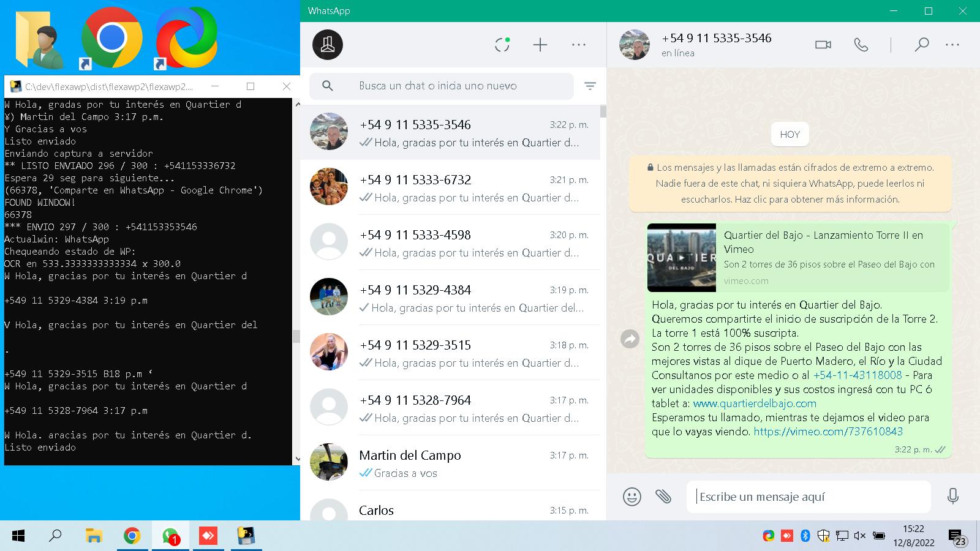Open chat with +54 9 11 5329-4384
The width and height of the screenshot is (980, 551).
tap(450, 298)
